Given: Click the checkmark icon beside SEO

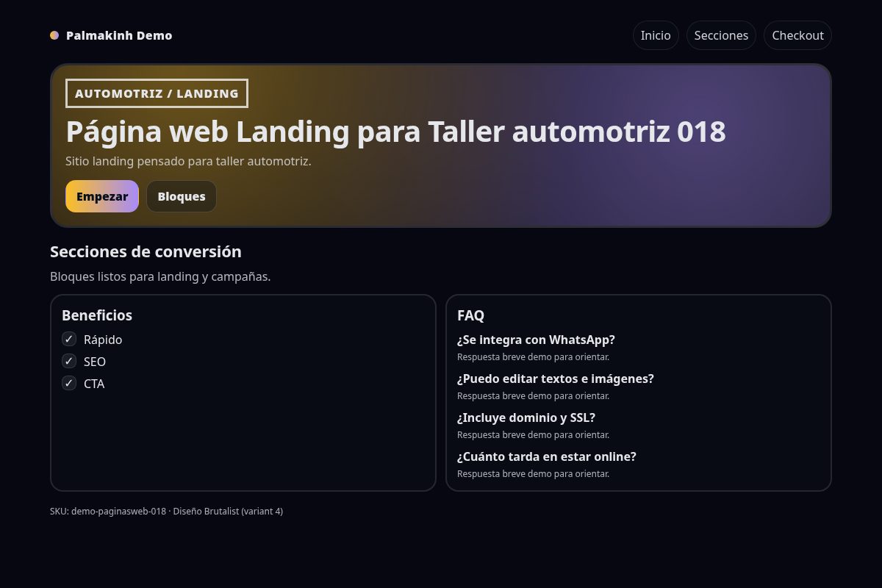Looking at the screenshot, I should 69,361.
